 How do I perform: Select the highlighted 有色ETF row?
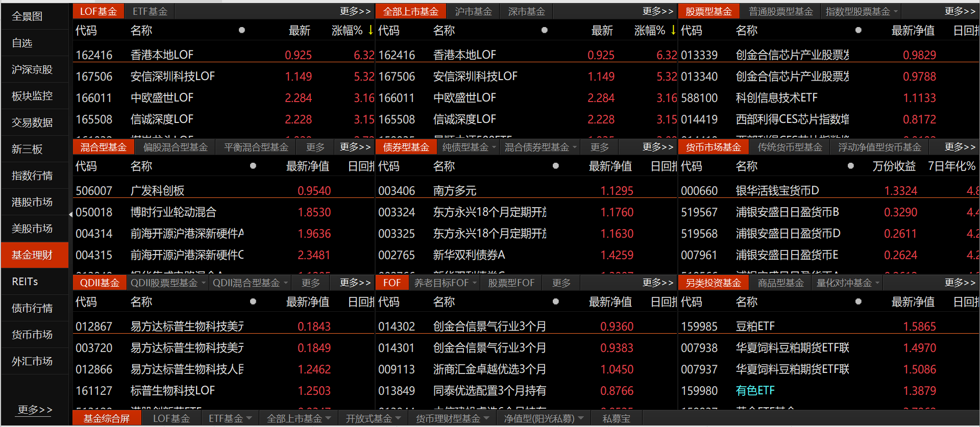coord(829,390)
